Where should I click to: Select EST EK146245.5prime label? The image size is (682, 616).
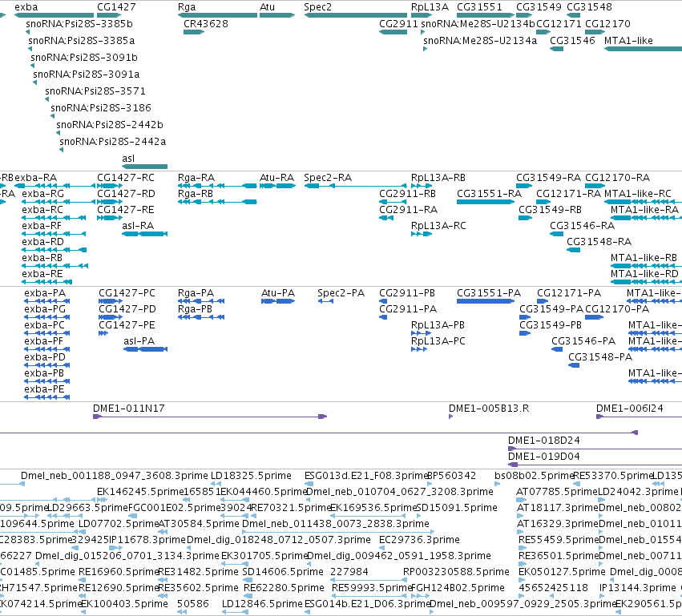point(140,492)
